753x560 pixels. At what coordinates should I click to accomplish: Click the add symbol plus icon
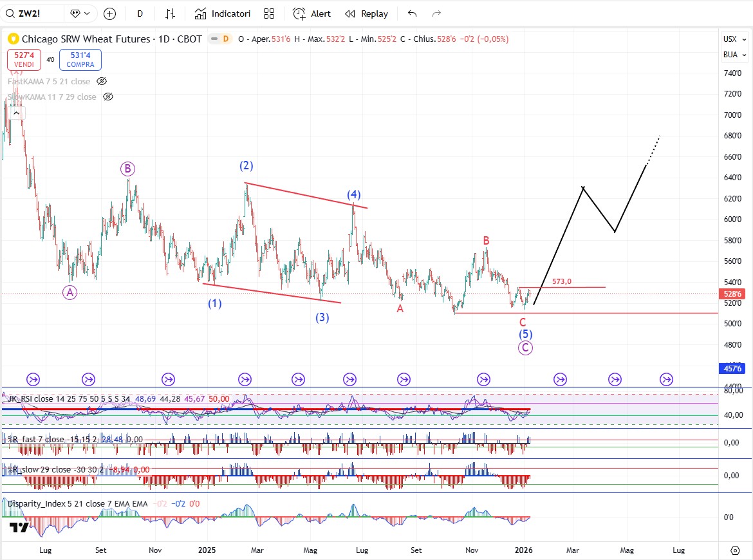[x=109, y=14]
